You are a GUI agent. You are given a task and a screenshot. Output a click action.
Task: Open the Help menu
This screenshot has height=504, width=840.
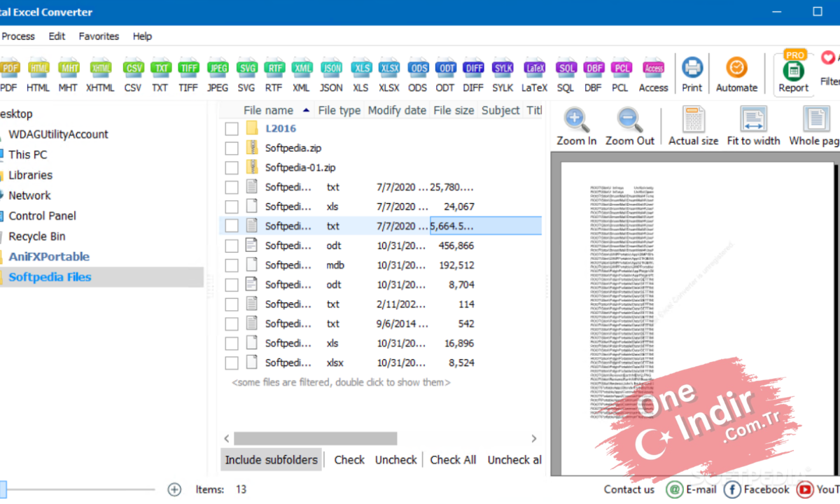[142, 36]
